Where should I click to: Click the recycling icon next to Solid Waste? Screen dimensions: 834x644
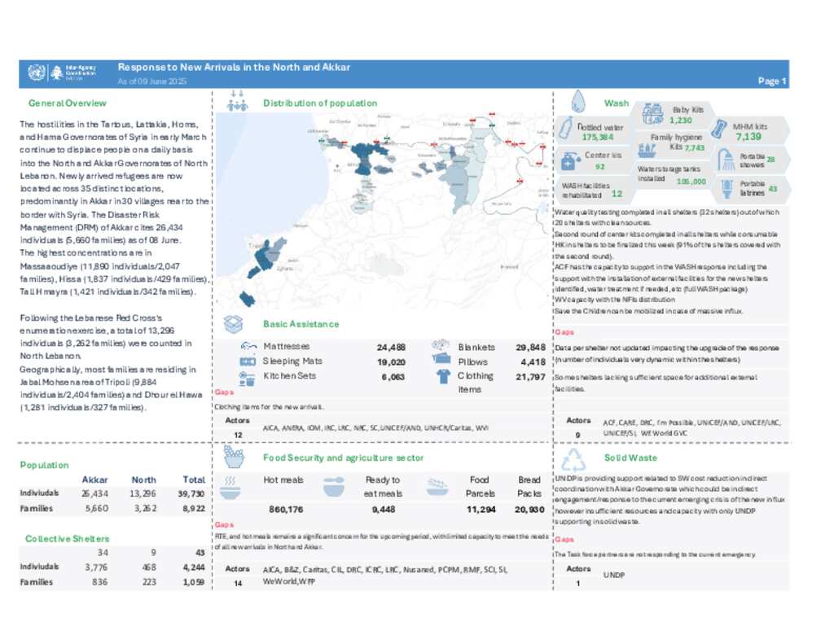tap(577, 459)
